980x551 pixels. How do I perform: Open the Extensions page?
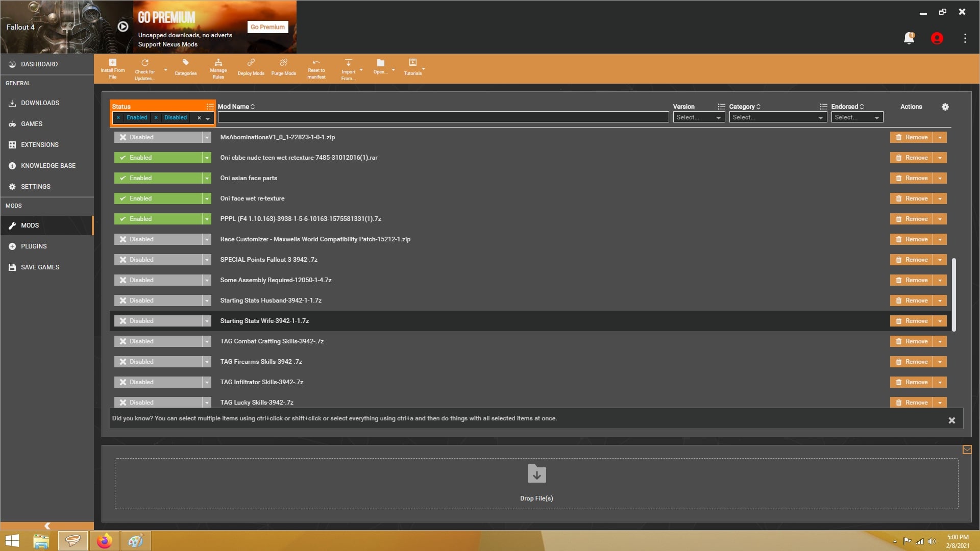47,145
